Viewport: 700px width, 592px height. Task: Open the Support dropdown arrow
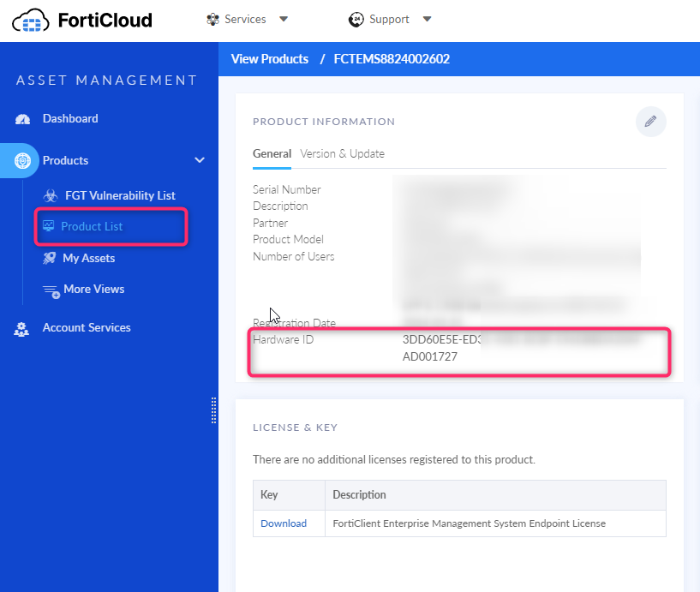coord(428,19)
